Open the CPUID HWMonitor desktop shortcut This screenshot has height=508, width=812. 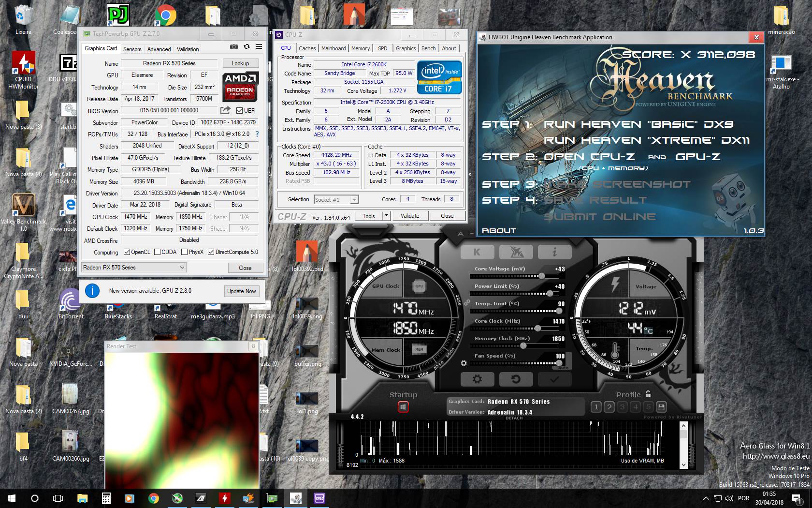coord(23,70)
